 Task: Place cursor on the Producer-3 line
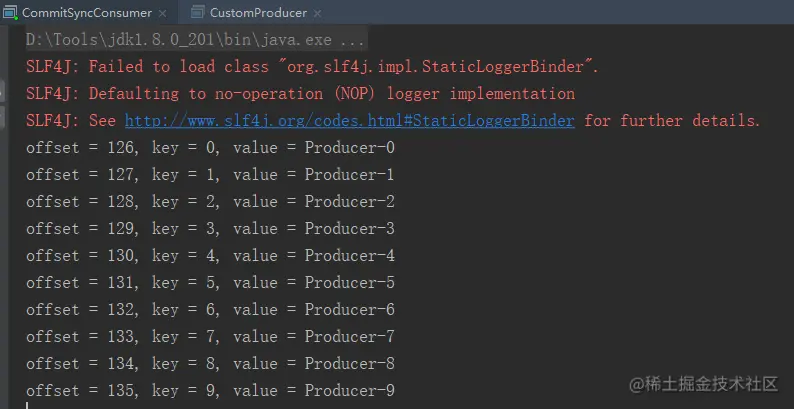point(210,229)
